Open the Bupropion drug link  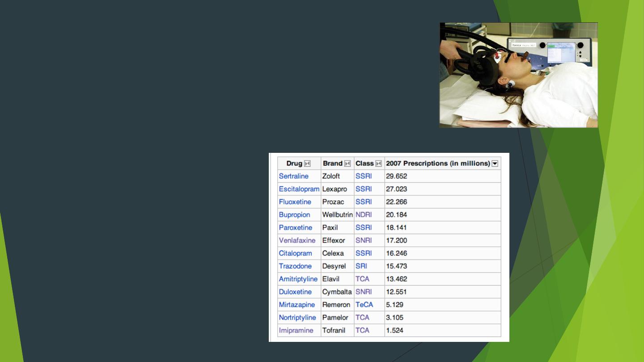click(294, 215)
